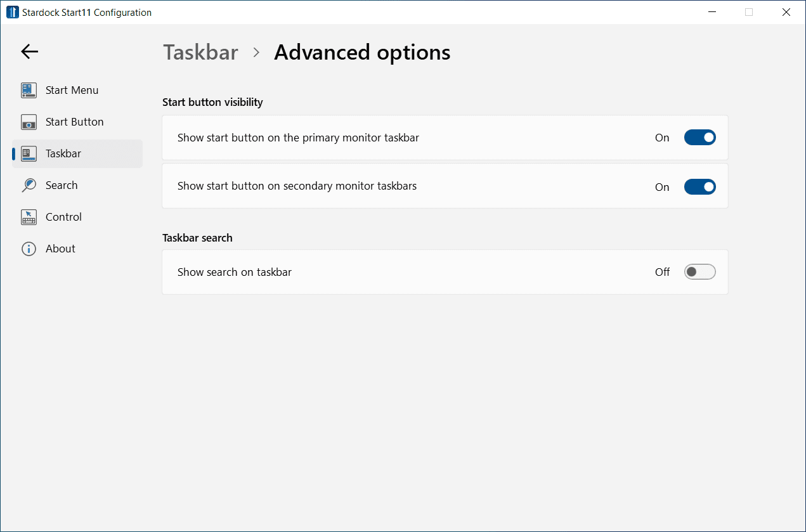806x532 pixels.
Task: Click the Start Menu sidebar icon
Action: pyautogui.click(x=29, y=90)
